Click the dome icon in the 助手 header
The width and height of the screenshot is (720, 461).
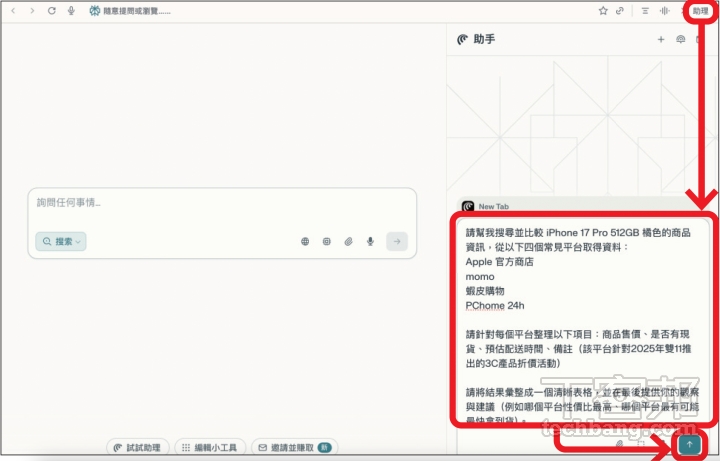tap(681, 39)
